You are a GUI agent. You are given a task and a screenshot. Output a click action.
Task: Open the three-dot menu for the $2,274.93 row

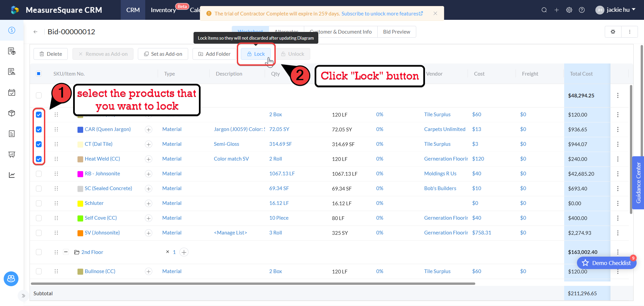click(618, 233)
